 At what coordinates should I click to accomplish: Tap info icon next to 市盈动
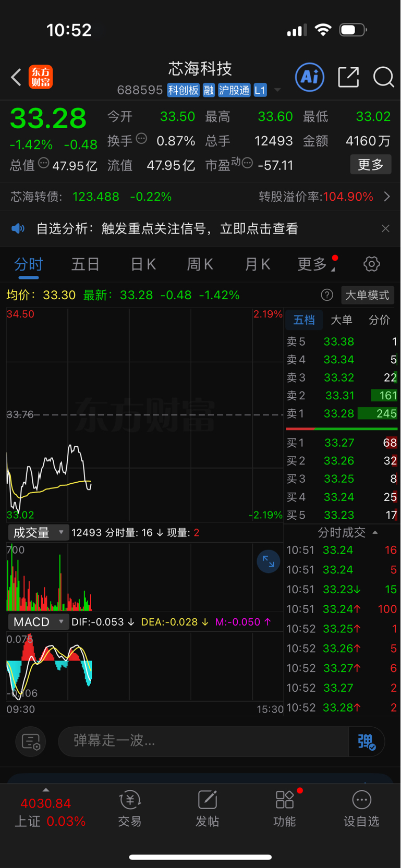click(248, 163)
